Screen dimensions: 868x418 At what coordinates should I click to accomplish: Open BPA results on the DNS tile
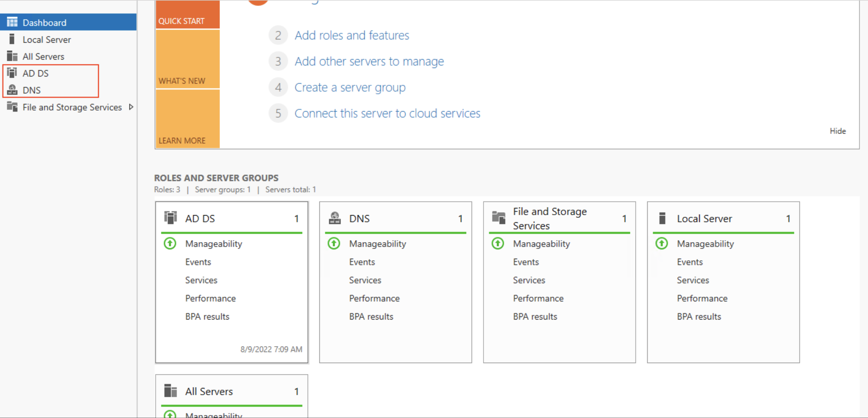[371, 316]
